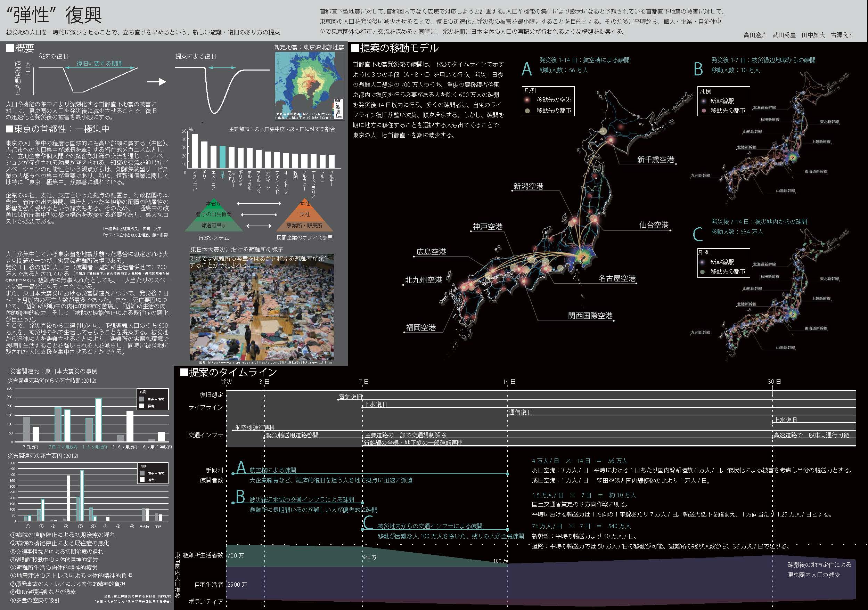
Task: Click the 高速道路で一般車両通行可能 entry
Action: (811, 435)
